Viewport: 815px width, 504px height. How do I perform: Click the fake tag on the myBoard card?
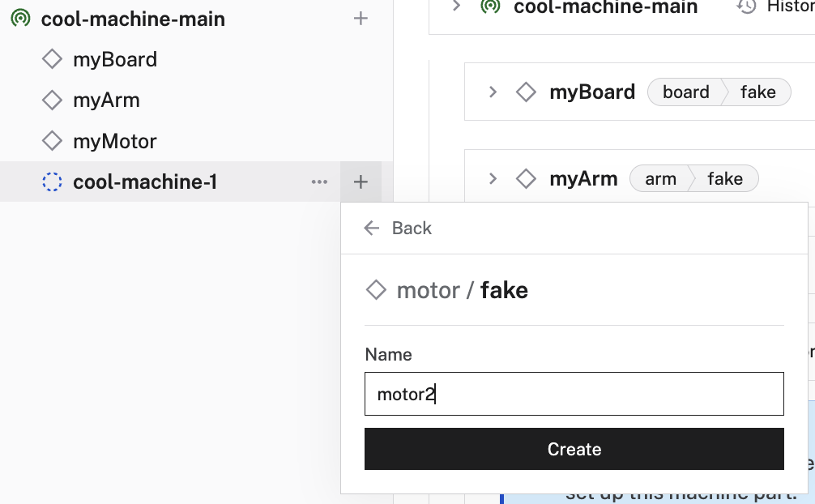pos(757,92)
